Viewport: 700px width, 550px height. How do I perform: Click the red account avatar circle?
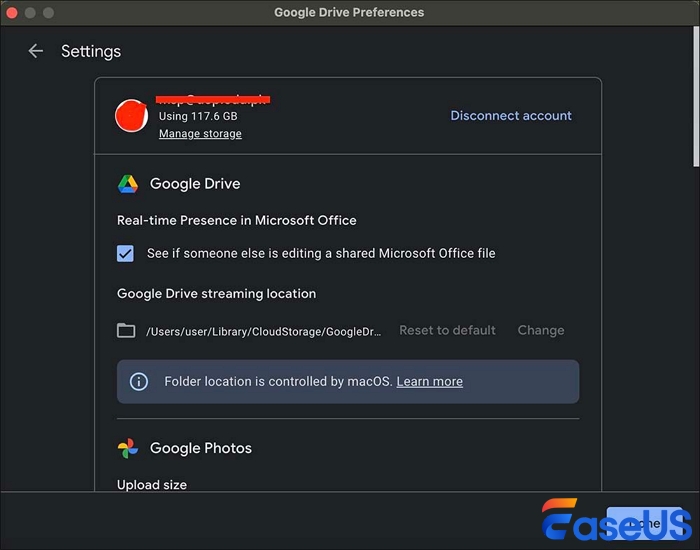coord(132,115)
